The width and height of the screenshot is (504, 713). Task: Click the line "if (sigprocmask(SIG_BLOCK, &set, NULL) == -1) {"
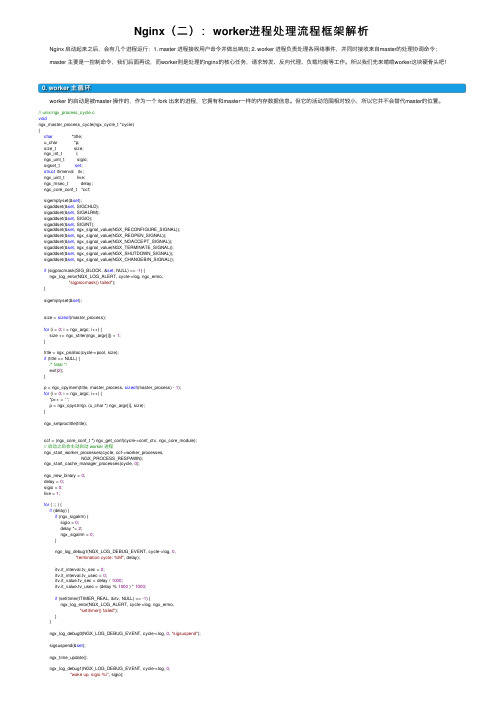(95, 271)
